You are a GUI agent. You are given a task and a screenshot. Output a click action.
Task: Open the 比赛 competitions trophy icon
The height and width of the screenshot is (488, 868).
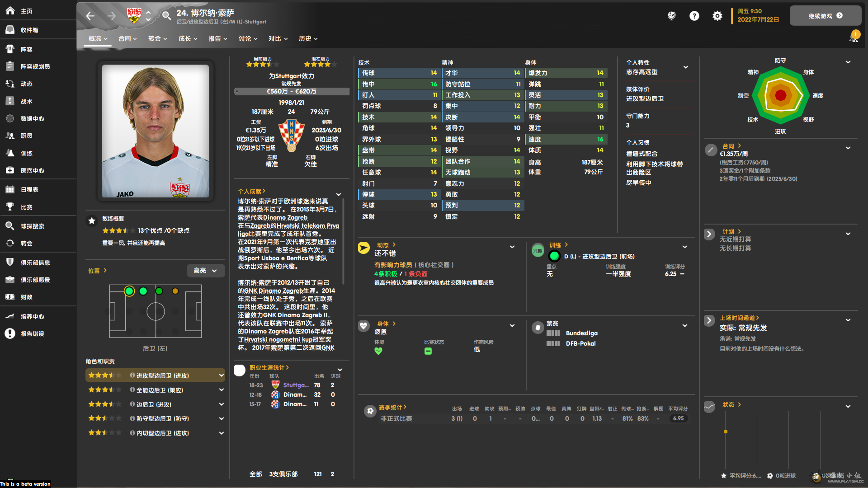[10, 207]
